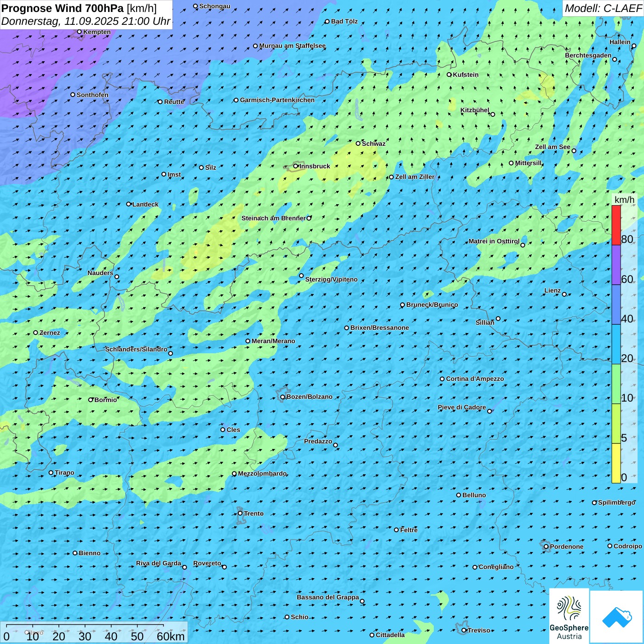Click the Innsbruck city marker
This screenshot has width=644, height=644.
pyautogui.click(x=296, y=166)
